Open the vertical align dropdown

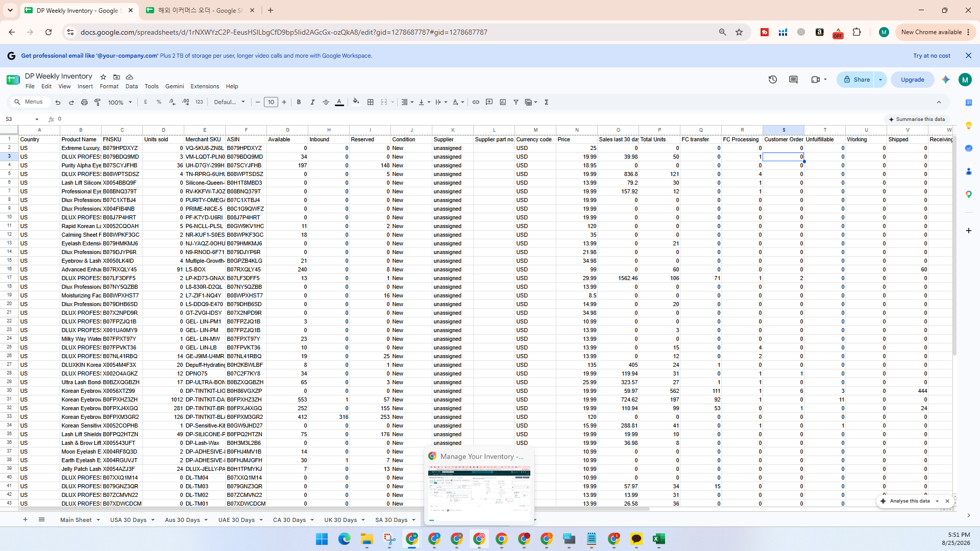(x=424, y=102)
